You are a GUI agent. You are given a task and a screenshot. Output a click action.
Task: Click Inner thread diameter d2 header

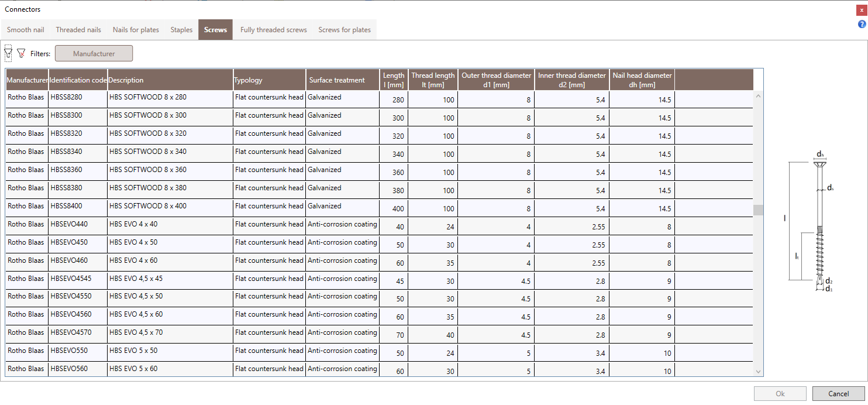coord(571,80)
